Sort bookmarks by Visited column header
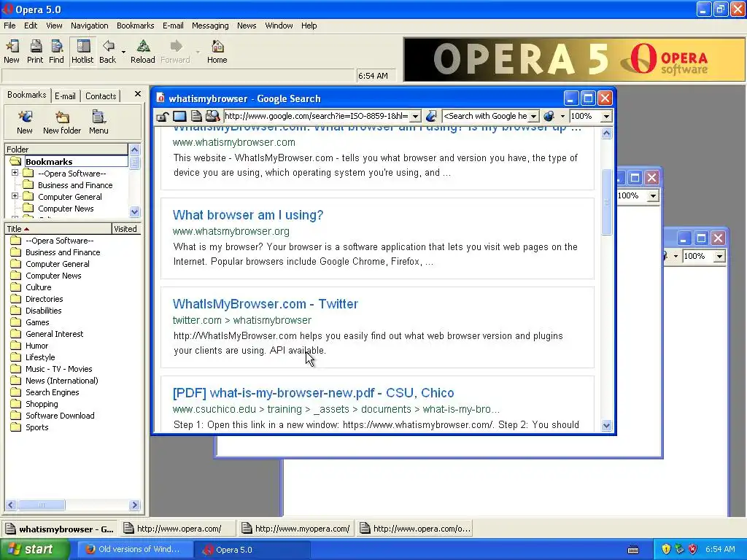 (125, 229)
